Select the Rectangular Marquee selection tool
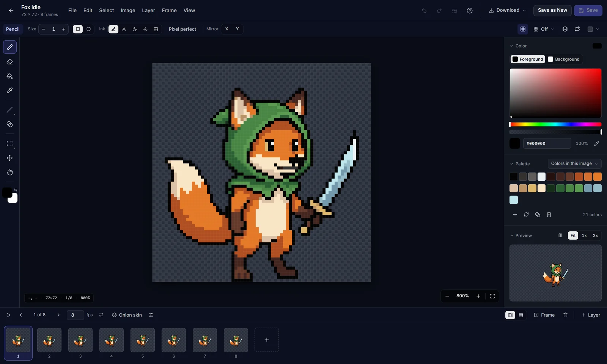The height and width of the screenshot is (364, 607). 10,144
